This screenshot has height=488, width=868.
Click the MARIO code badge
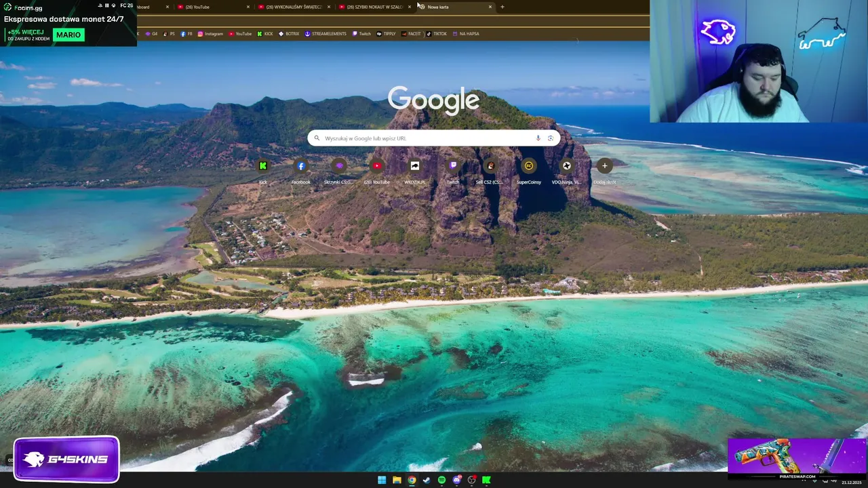coord(68,35)
